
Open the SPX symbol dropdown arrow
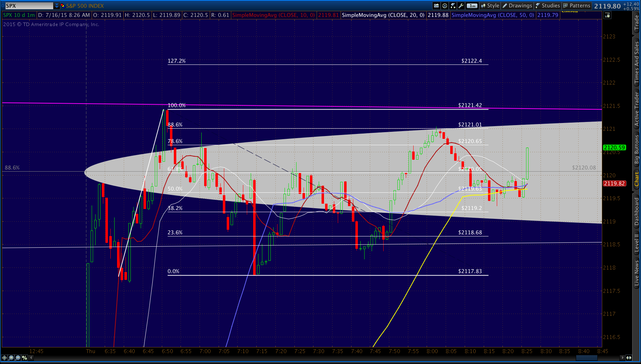pyautogui.click(x=57, y=6)
